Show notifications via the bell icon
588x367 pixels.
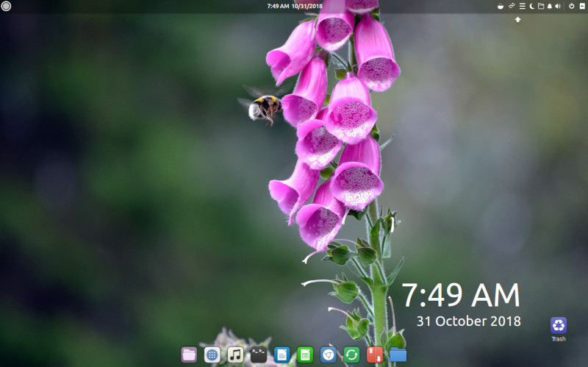tap(549, 6)
